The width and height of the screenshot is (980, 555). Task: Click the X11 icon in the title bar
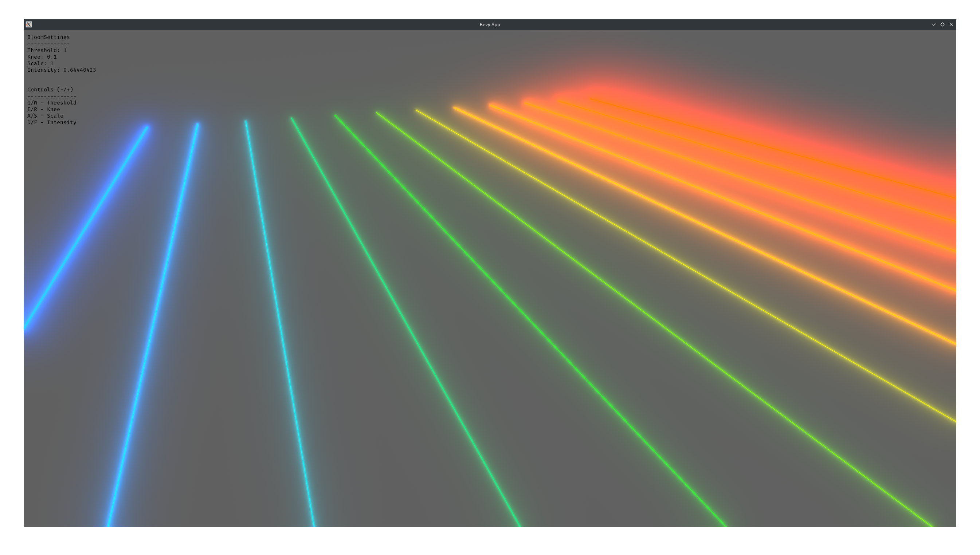(x=29, y=24)
